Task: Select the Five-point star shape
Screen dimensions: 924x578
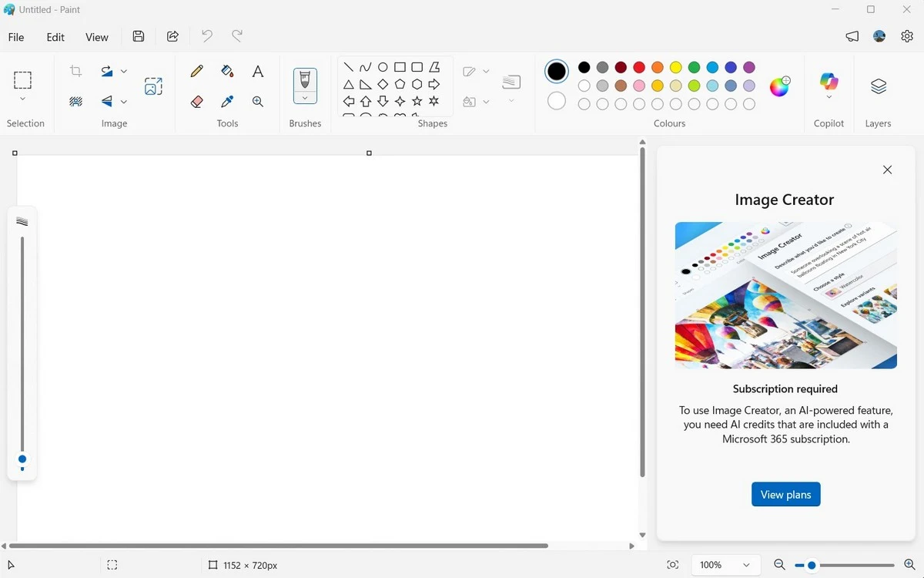Action: pyautogui.click(x=417, y=102)
